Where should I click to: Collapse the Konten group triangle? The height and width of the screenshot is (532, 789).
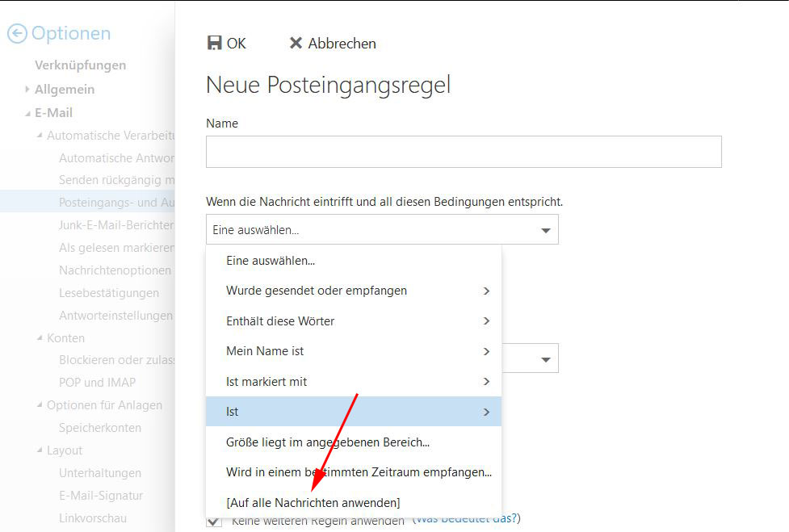point(40,338)
